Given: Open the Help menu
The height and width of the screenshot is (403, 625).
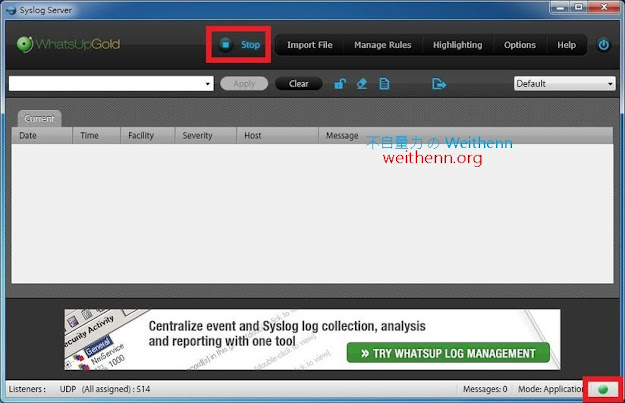Looking at the screenshot, I should pos(566,45).
